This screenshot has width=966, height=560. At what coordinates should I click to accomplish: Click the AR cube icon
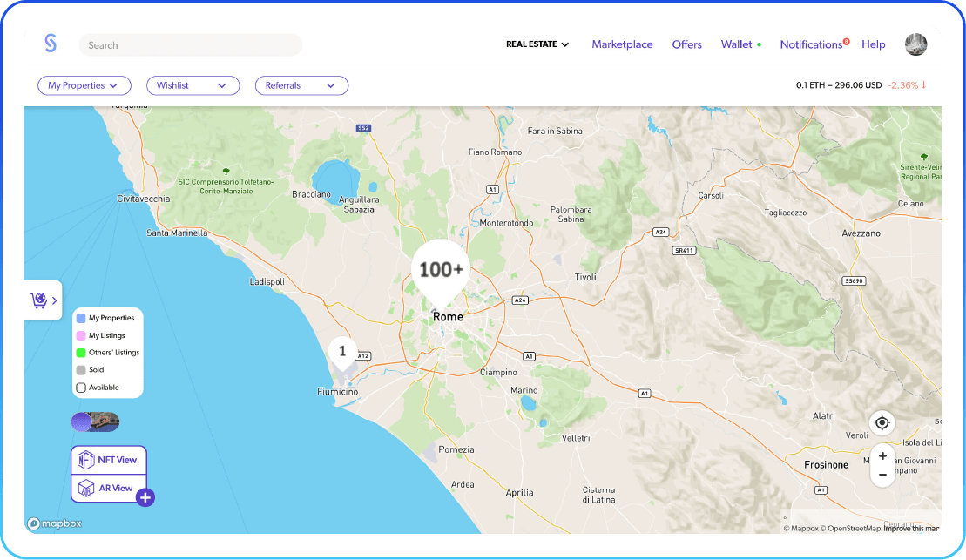85,488
